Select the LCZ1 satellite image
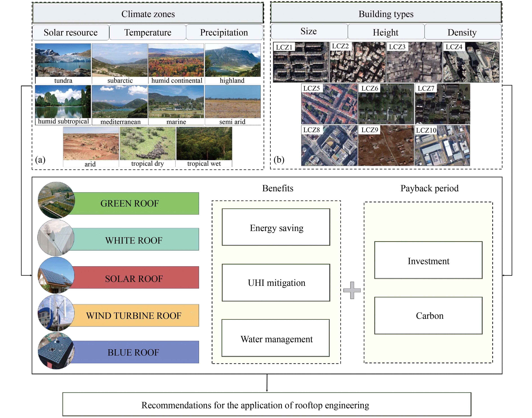 [x=301, y=62]
